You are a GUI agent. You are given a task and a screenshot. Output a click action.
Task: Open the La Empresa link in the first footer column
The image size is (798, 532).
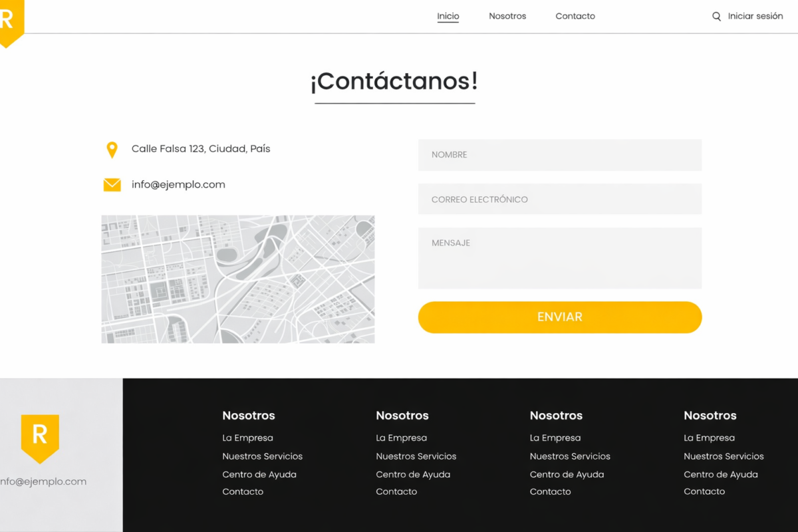247,438
